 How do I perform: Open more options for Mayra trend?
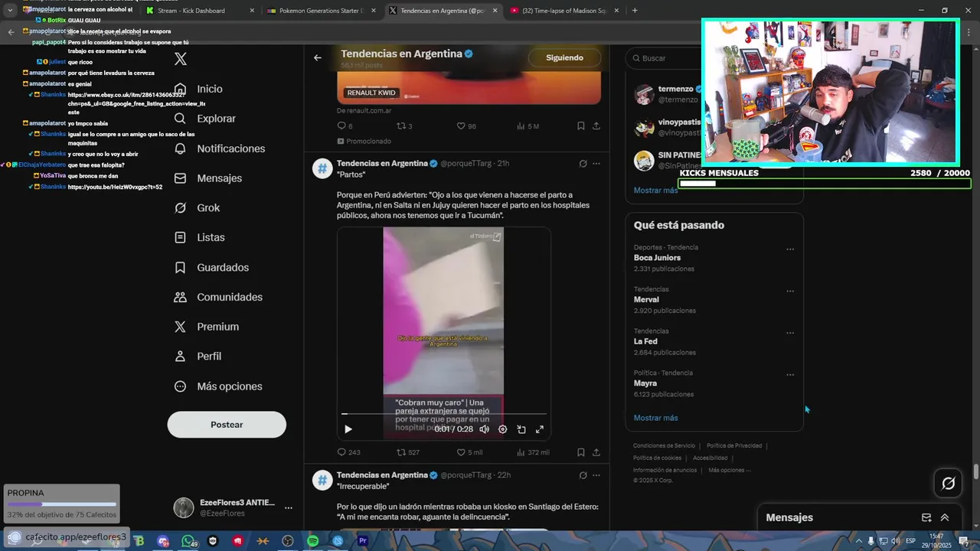point(790,376)
